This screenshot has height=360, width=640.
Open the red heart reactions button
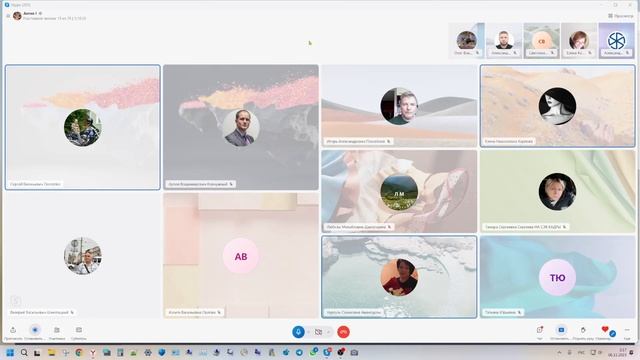(x=605, y=329)
